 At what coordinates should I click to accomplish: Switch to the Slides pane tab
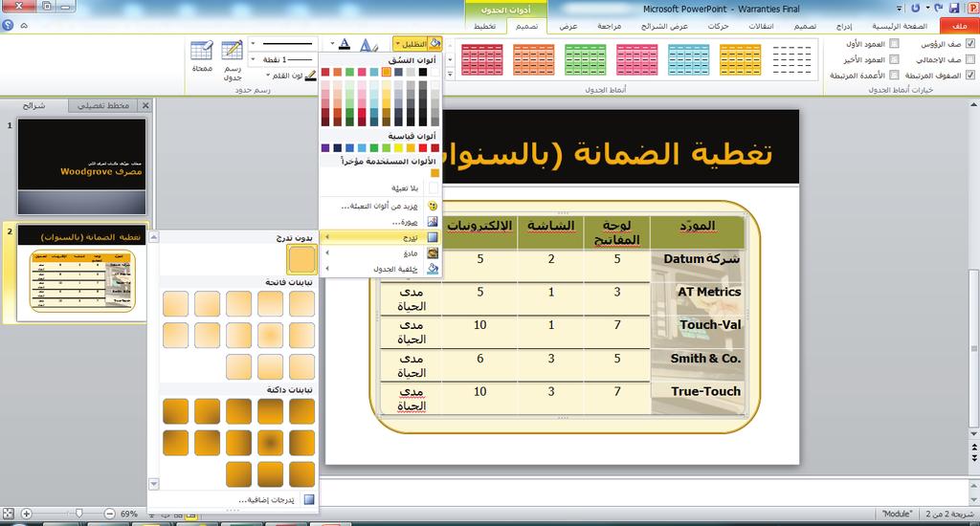[x=33, y=105]
